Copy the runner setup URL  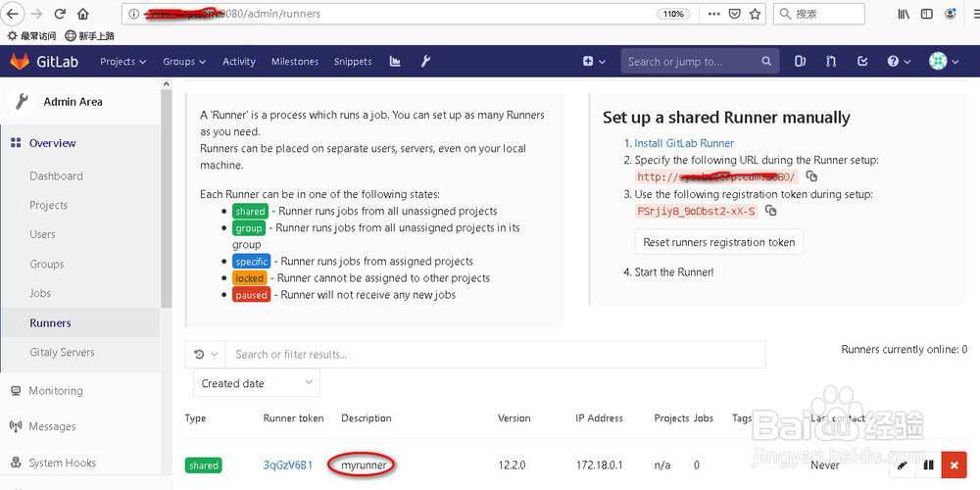tap(811, 176)
